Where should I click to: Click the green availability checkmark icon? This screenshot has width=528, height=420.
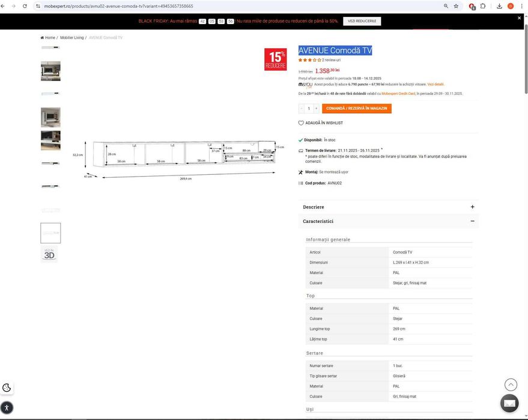tap(301, 140)
